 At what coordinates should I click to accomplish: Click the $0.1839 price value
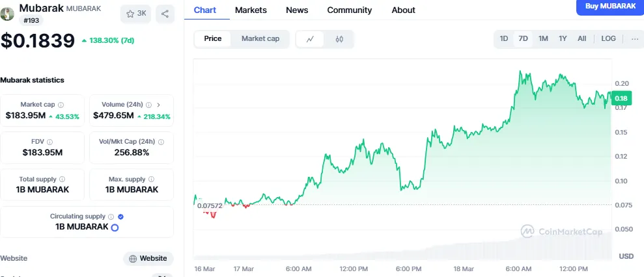point(37,41)
